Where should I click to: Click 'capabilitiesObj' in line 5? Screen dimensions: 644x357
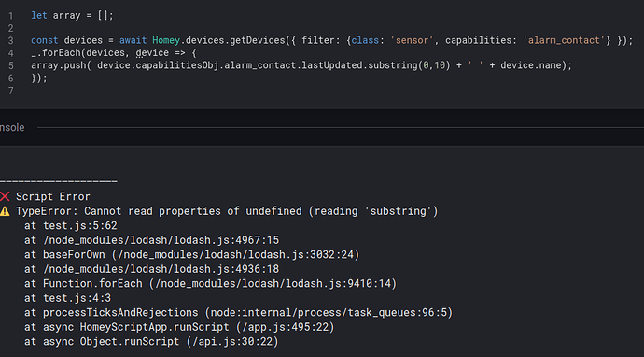176,65
